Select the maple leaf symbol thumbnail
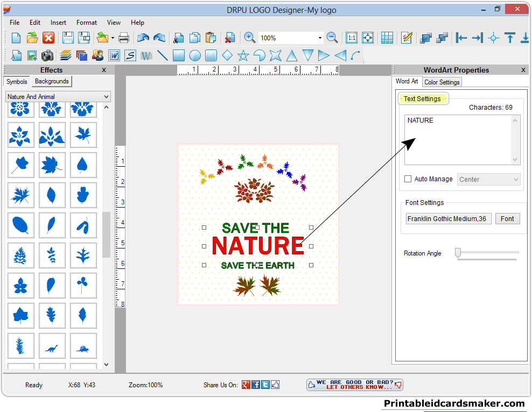The image size is (532, 412). pos(52,165)
